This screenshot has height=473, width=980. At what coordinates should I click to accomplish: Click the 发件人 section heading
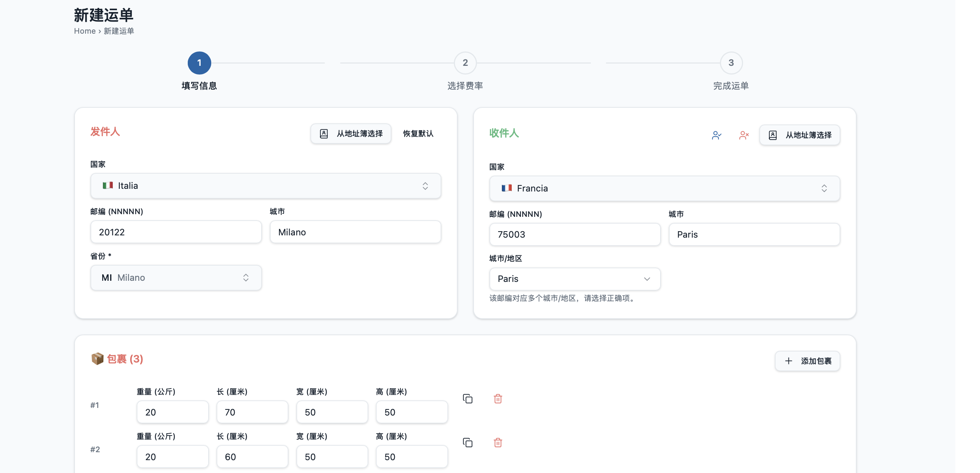pyautogui.click(x=105, y=132)
